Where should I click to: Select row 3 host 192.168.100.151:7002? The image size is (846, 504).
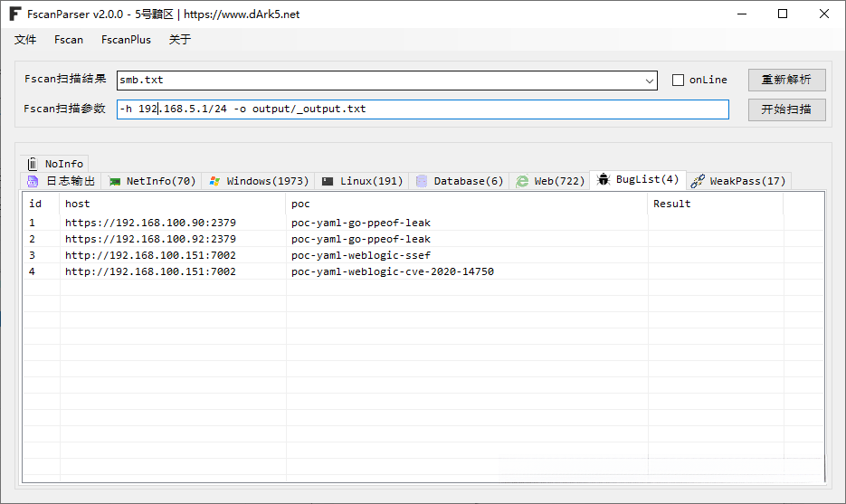tap(150, 255)
